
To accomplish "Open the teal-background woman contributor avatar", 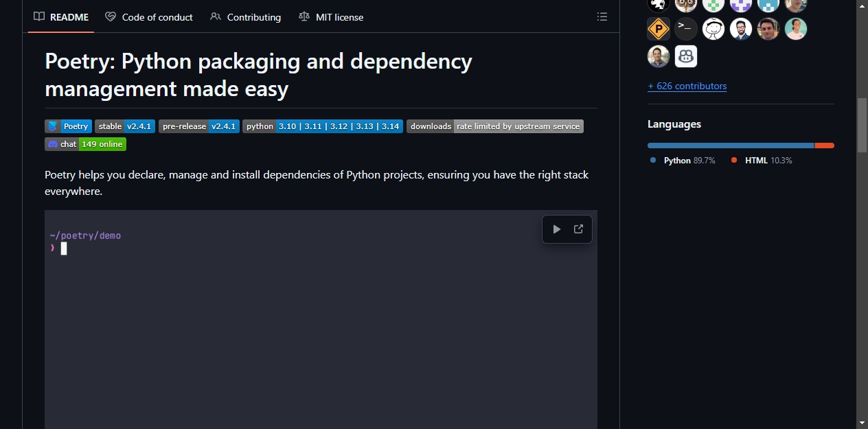I will 796,29.
